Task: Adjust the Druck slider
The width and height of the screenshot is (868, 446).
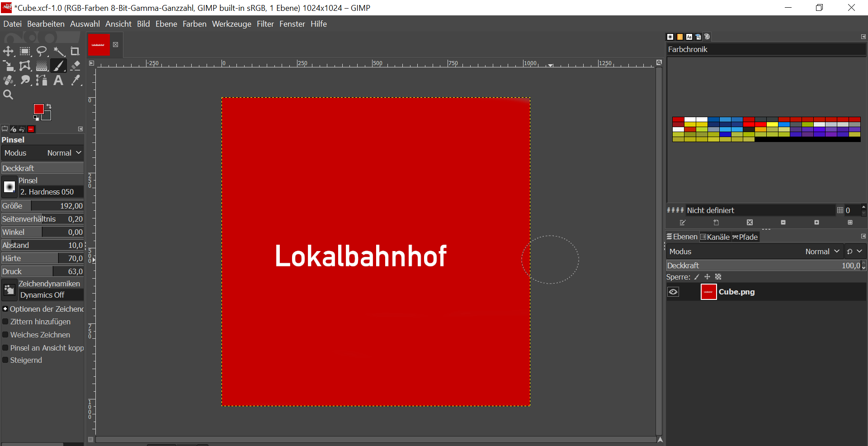Action: 42,271
